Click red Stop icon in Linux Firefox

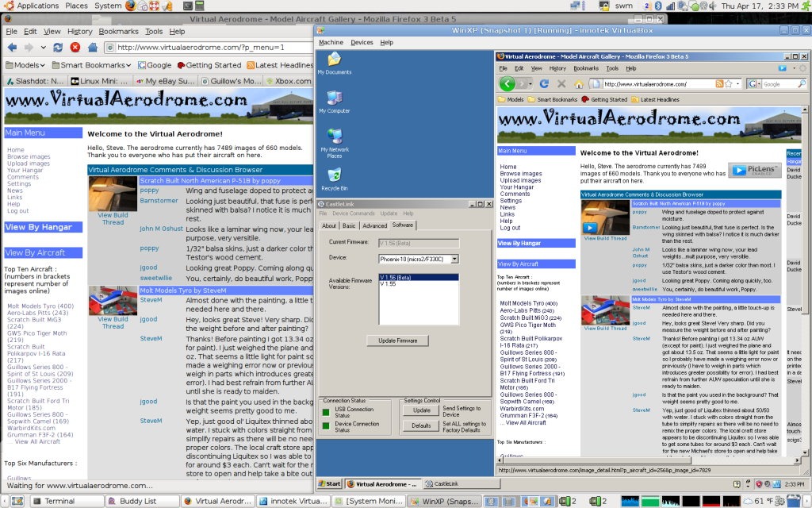[75, 47]
